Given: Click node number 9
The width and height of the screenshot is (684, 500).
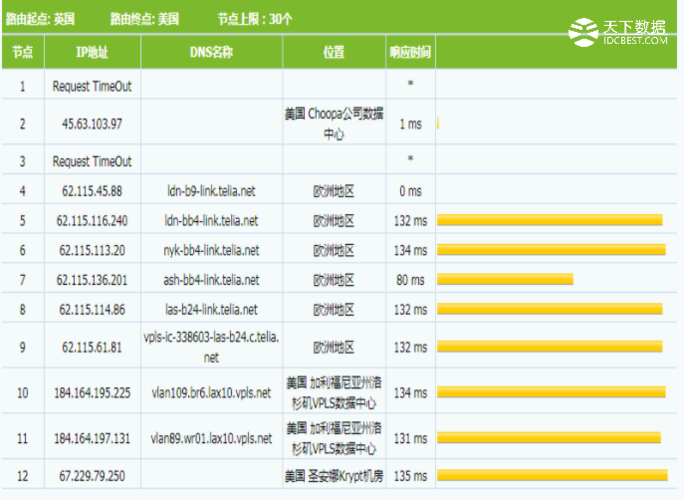Looking at the screenshot, I should tap(23, 347).
